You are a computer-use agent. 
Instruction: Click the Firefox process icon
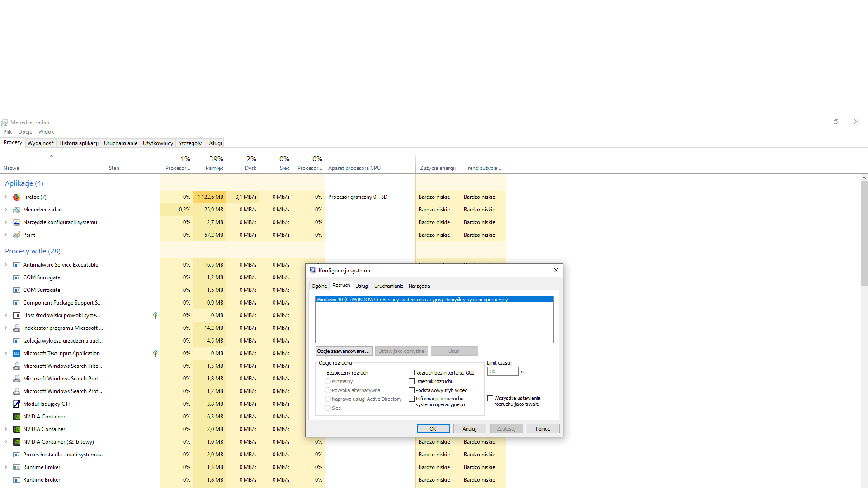click(17, 197)
